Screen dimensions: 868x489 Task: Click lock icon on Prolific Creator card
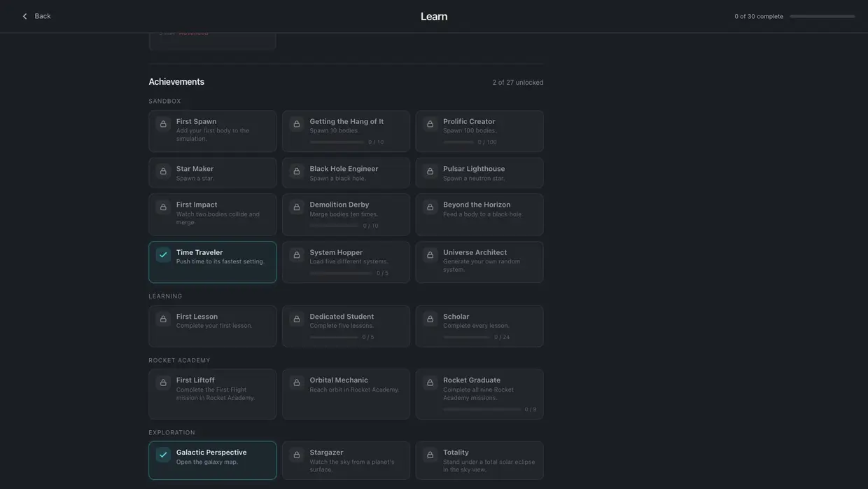point(430,124)
